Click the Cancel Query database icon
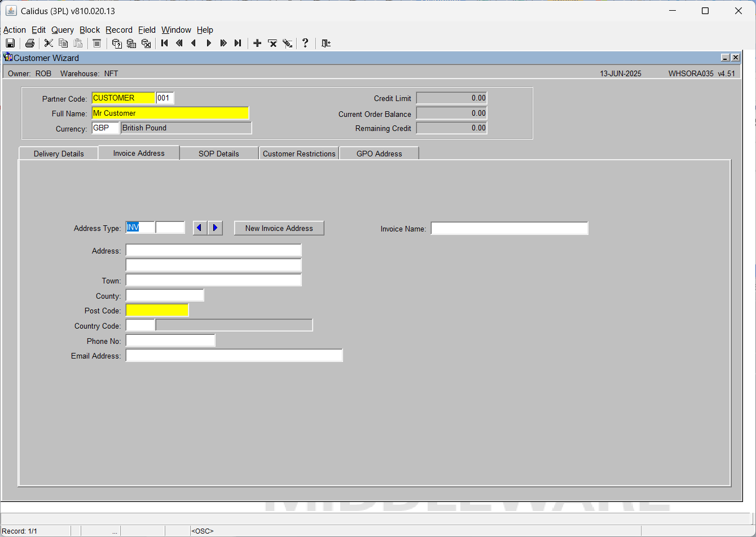Screen dimensions: 756x537 [x=146, y=43]
